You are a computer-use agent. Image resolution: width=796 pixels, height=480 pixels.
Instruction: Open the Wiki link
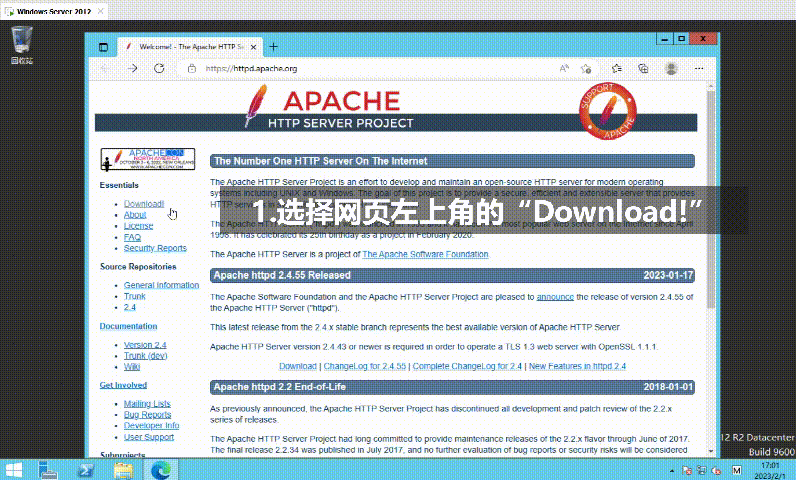(132, 367)
